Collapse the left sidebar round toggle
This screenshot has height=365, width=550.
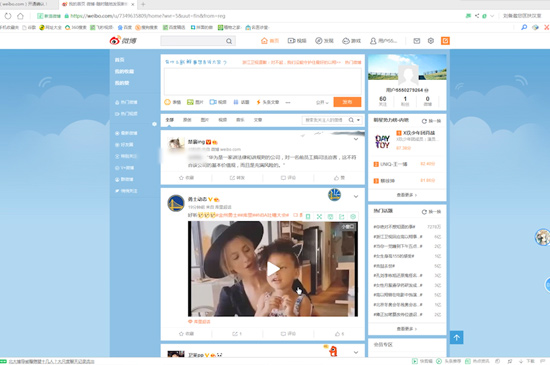click(154, 124)
